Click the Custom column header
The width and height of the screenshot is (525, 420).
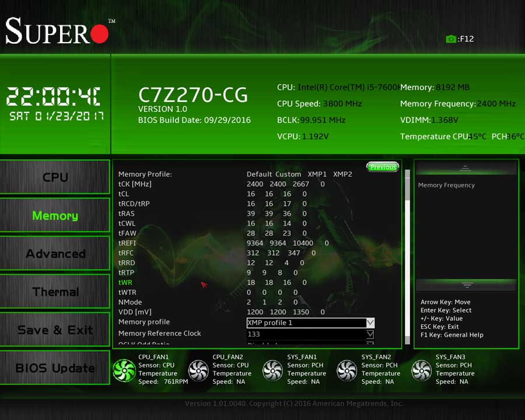click(288, 174)
